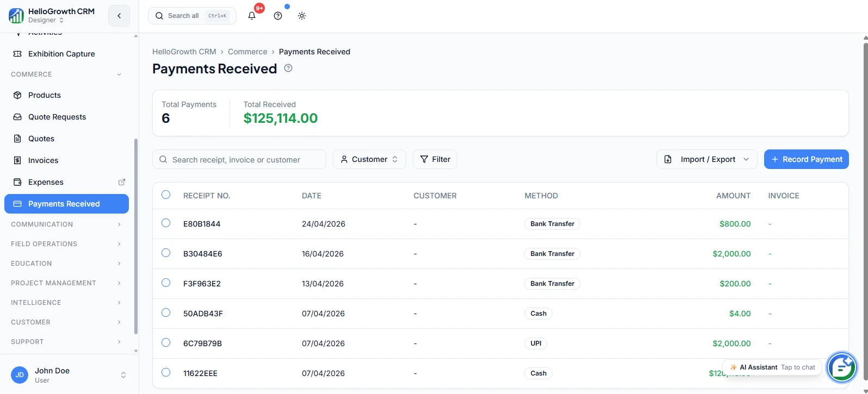This screenshot has width=868, height=394.
Task: Open Expenses in the sidebar
Action: [x=66, y=182]
